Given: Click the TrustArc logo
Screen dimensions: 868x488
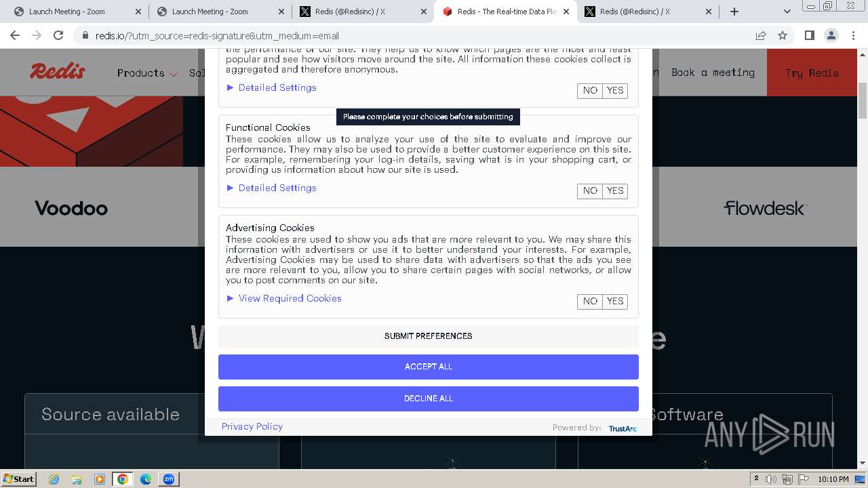Looking at the screenshot, I should click(623, 428).
